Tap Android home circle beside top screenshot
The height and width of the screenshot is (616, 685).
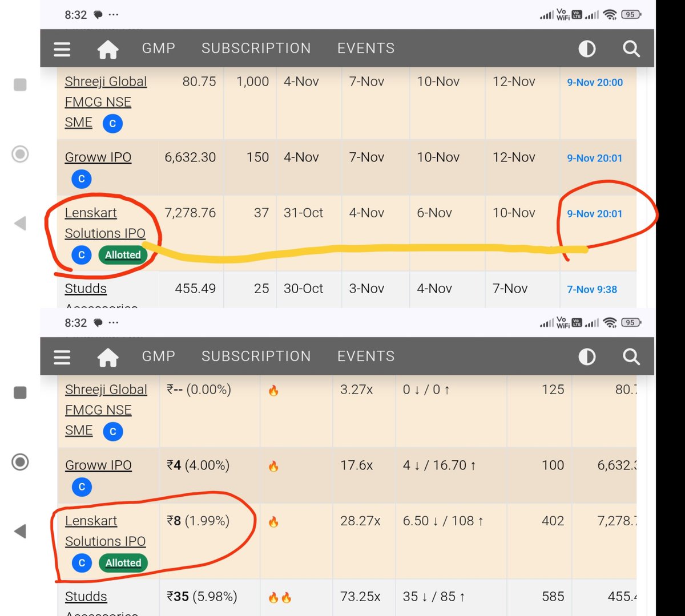(x=20, y=154)
